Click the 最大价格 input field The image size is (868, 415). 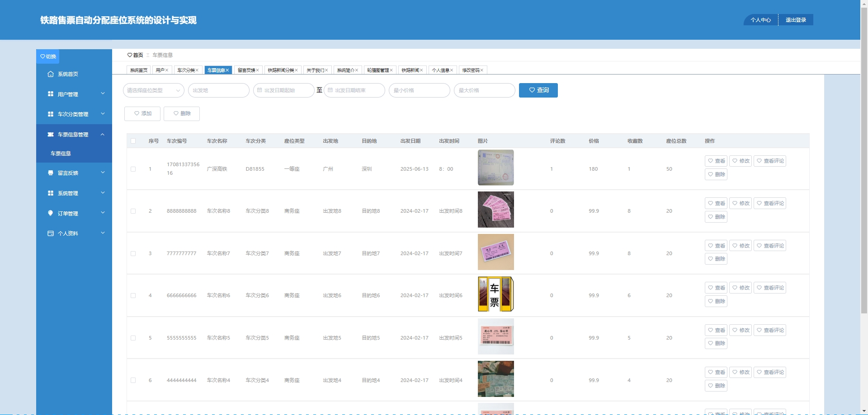pyautogui.click(x=485, y=90)
